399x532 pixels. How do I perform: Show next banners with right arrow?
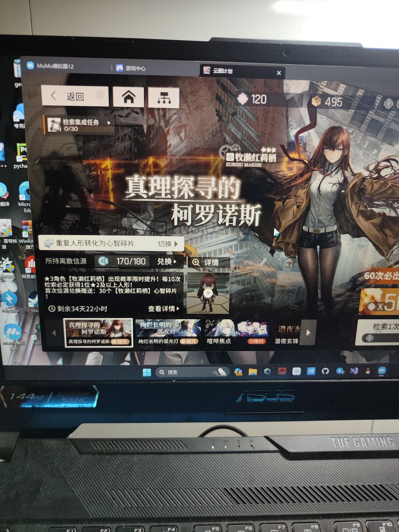point(308,332)
